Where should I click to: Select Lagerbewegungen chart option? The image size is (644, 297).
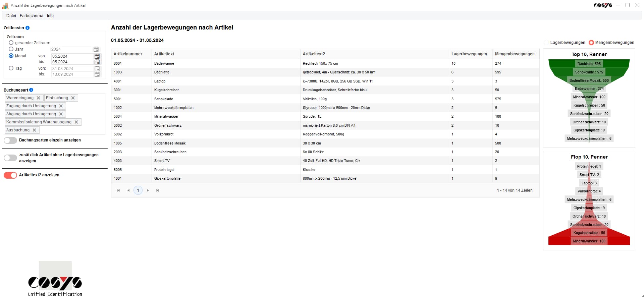[x=546, y=43]
